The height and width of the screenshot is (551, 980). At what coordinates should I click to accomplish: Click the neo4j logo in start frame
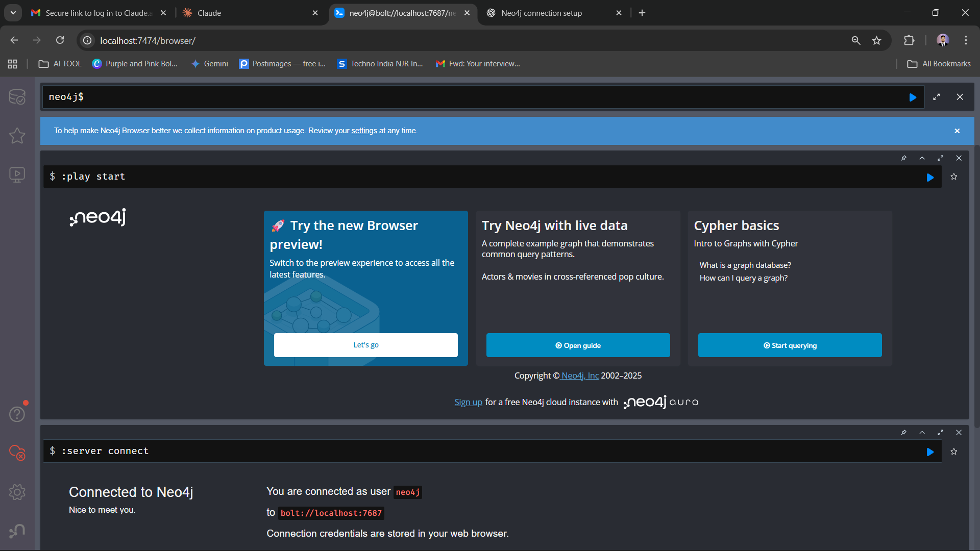98,217
